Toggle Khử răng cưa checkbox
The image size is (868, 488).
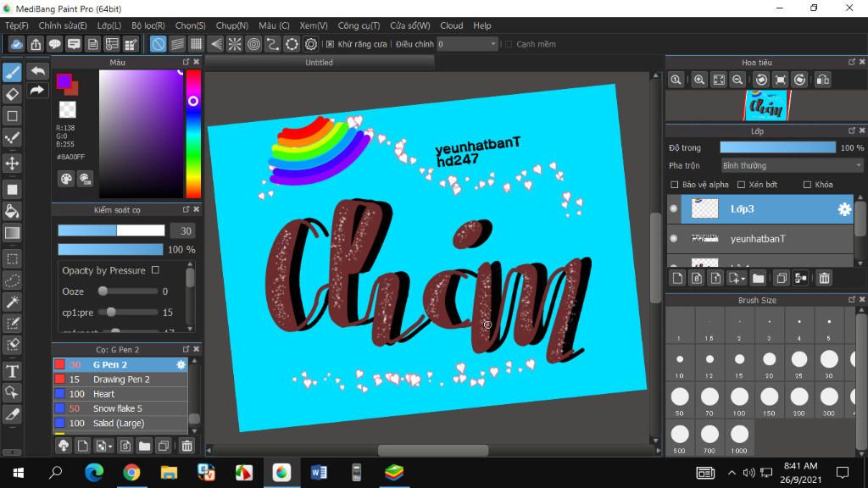(331, 44)
